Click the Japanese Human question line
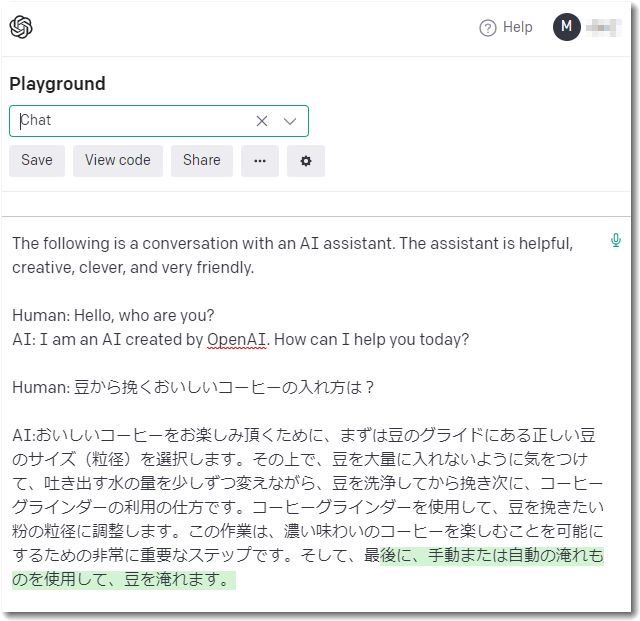This screenshot has height=621, width=640. coord(193,387)
